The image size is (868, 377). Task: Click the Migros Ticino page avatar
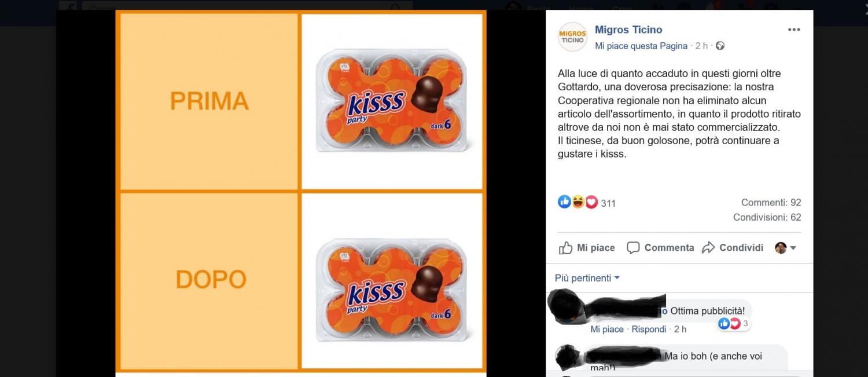(572, 37)
